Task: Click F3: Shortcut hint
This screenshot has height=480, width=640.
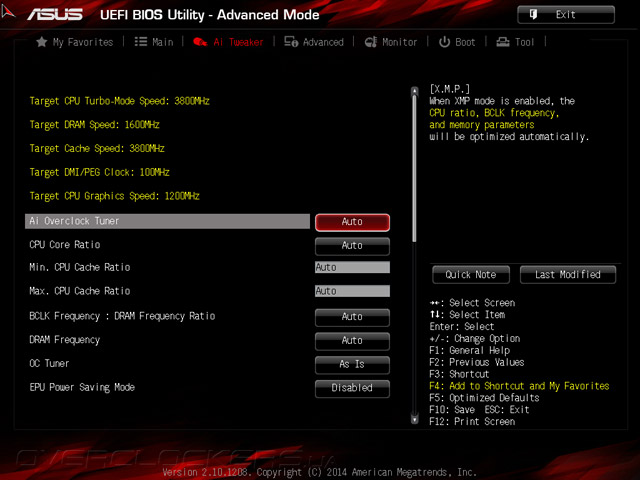Action: point(459,374)
